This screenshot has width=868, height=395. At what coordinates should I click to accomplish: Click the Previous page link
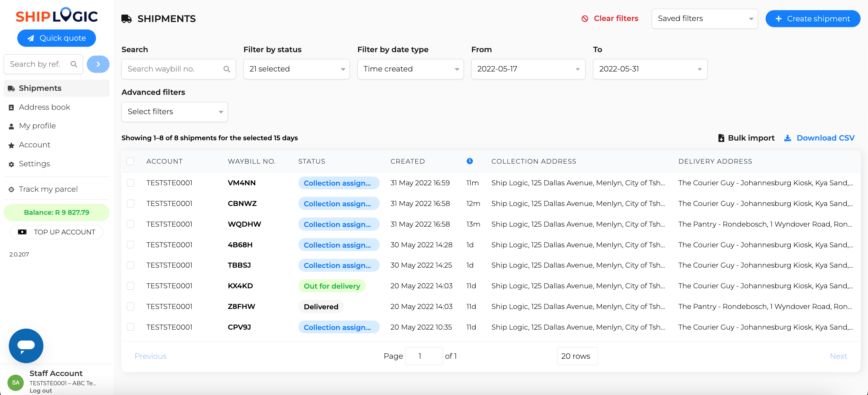151,356
